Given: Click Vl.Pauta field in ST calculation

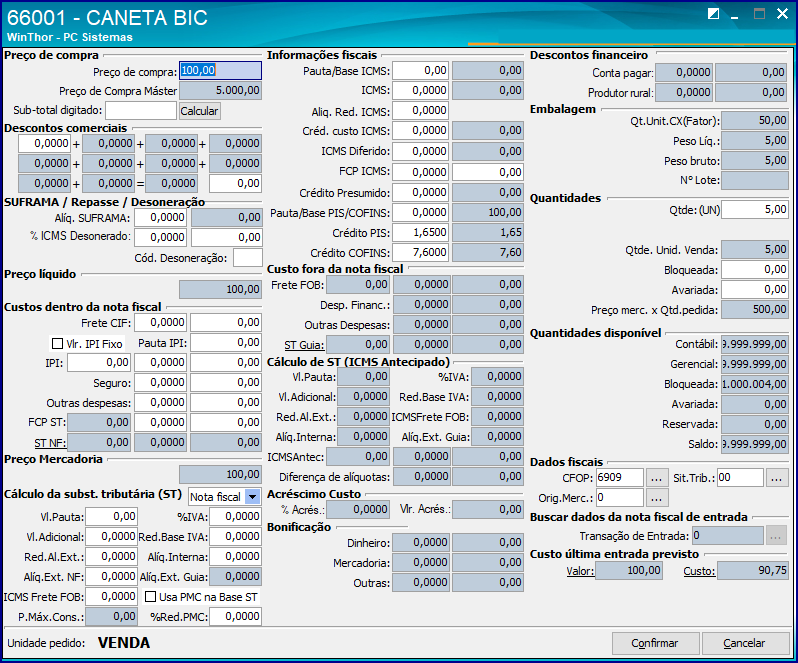Looking at the screenshot, I should coord(111,517).
